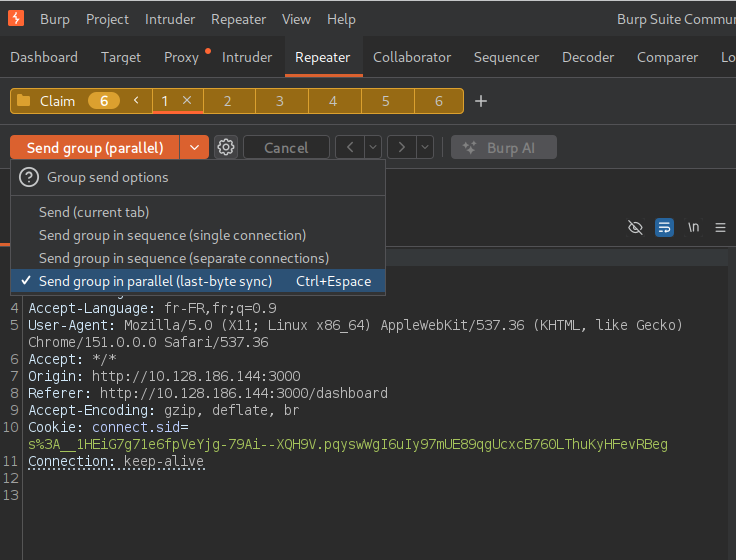Click the Accept: */* header line
Image resolution: width=736 pixels, height=560 pixels.
pyautogui.click(x=72, y=360)
